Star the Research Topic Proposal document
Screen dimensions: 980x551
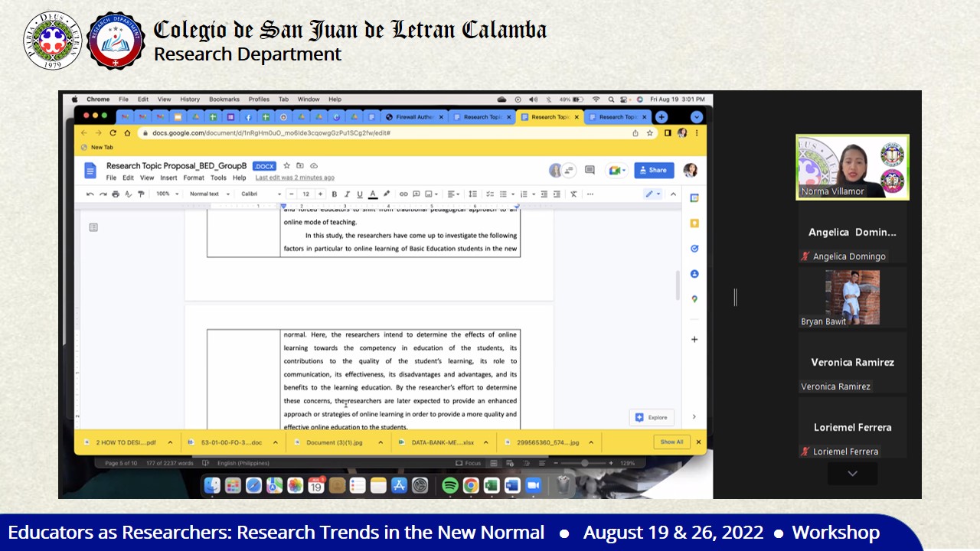coord(286,166)
